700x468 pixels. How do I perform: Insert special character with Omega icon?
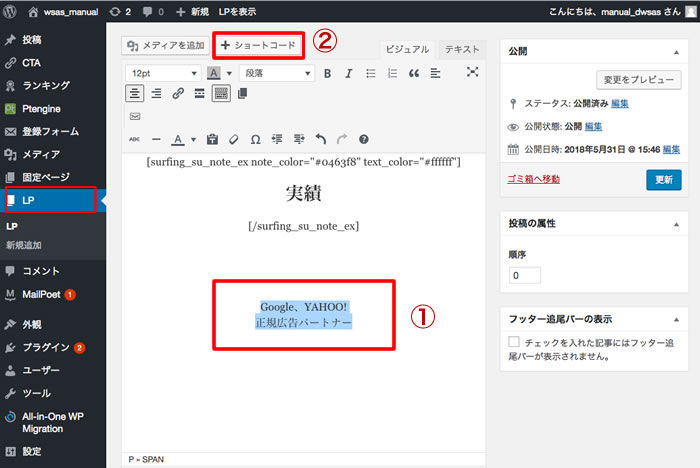255,139
